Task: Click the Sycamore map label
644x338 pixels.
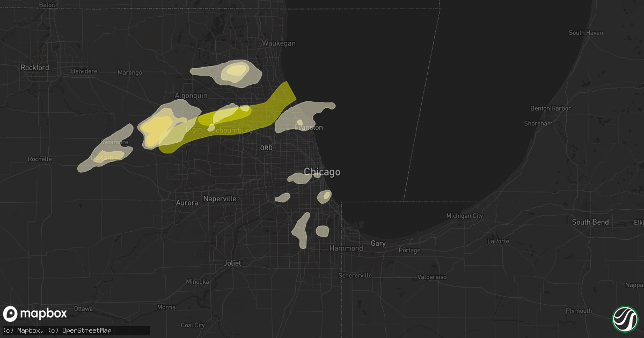Action: (x=115, y=142)
